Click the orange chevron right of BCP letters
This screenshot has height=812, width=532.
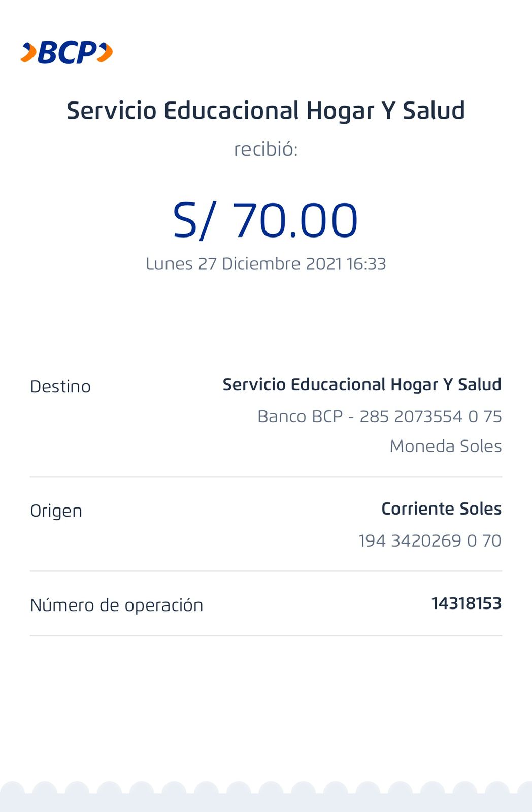[x=105, y=53]
